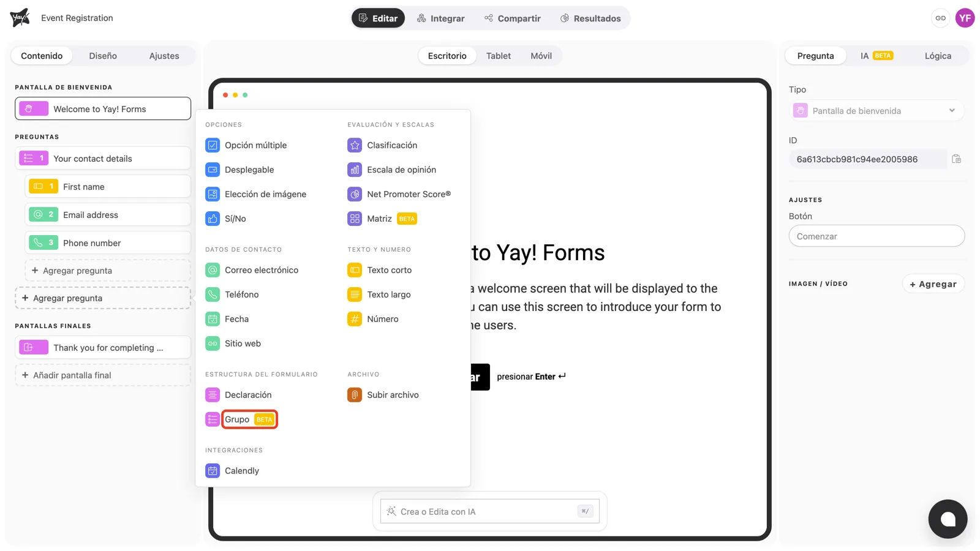This screenshot has height=551, width=980.
Task: Click the Crea o Edita con IA input
Action: 490,512
